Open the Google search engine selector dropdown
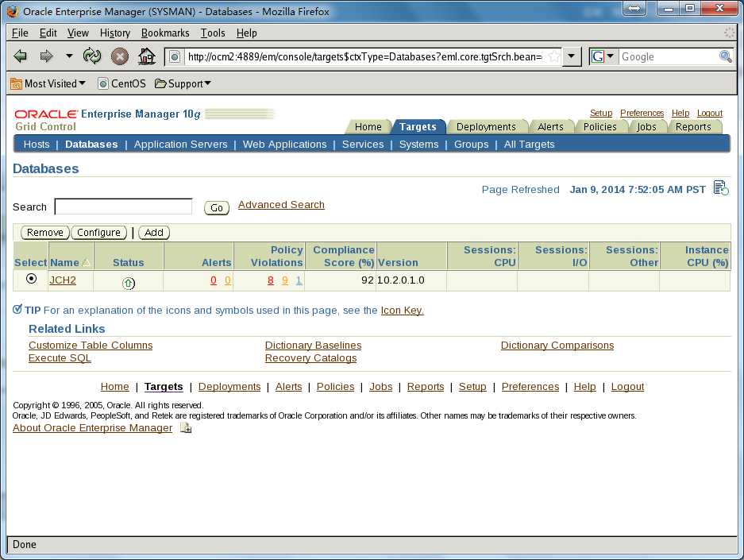Viewport: 744px width, 560px height. pos(603,56)
